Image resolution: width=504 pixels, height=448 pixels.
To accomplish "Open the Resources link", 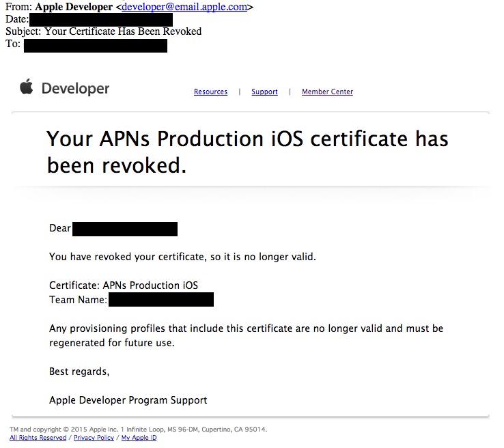I will [210, 92].
